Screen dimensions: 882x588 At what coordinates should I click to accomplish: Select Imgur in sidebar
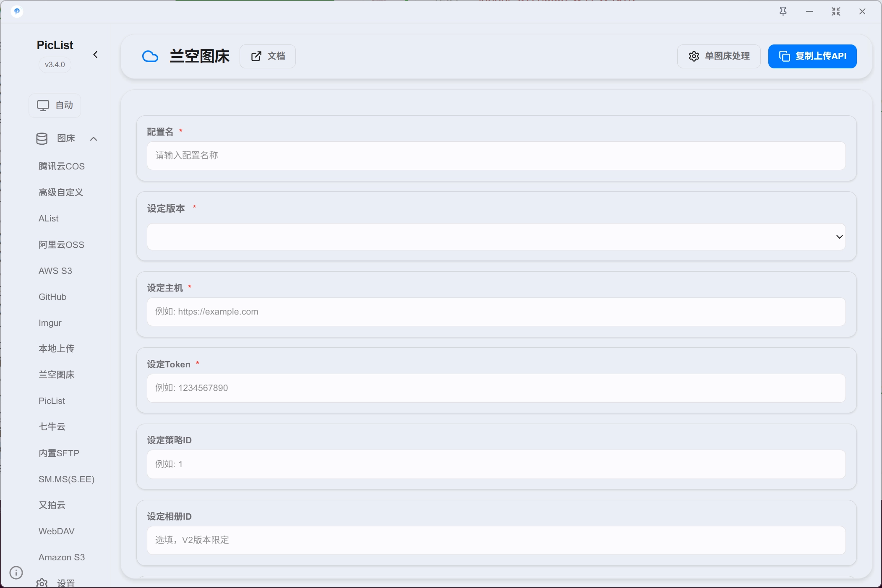click(x=50, y=323)
